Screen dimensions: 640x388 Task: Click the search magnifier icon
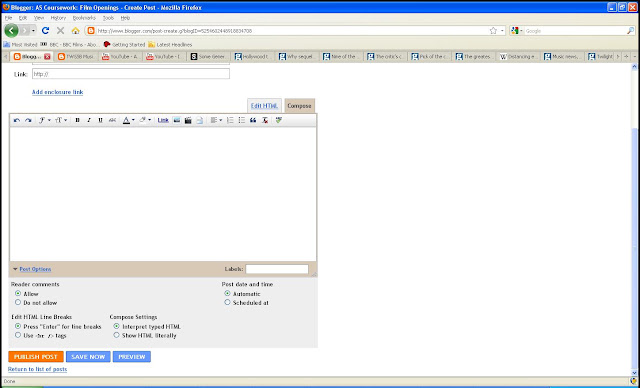630,31
